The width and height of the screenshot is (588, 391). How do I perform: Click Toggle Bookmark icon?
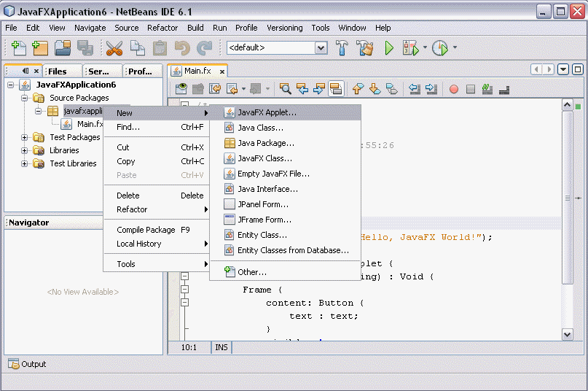pyautogui.click(x=391, y=89)
